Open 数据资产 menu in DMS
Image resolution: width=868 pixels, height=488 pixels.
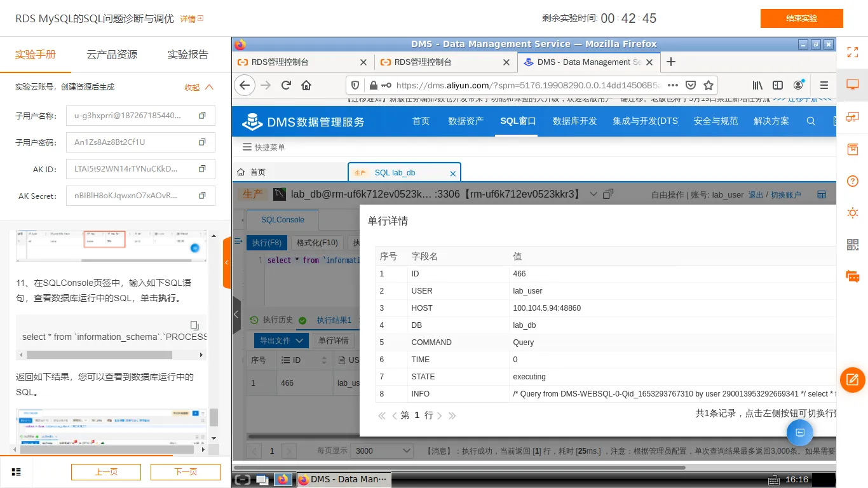tap(466, 121)
